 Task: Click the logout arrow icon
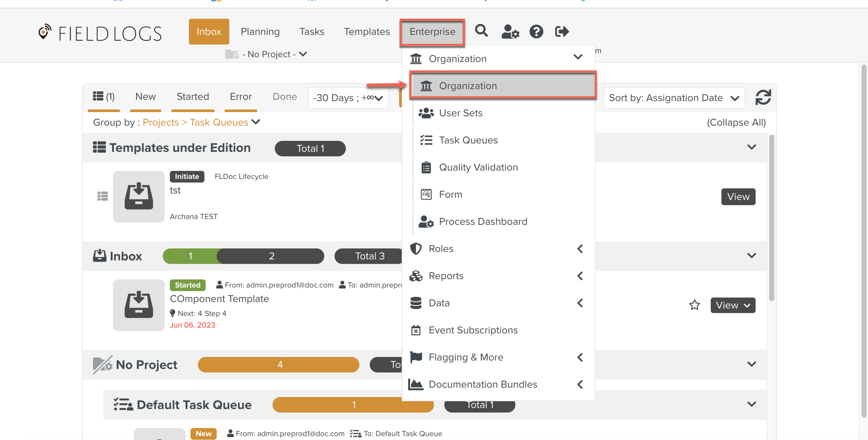(561, 32)
